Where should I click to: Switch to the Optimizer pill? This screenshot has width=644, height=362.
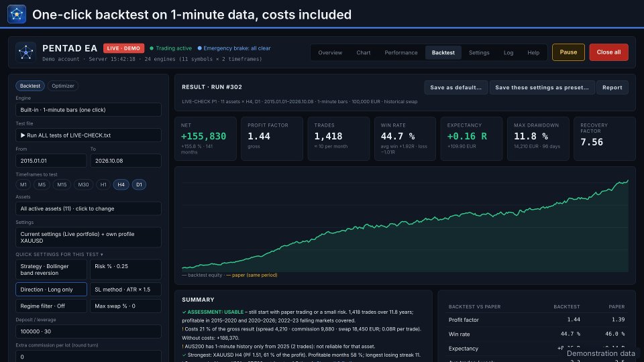click(63, 86)
